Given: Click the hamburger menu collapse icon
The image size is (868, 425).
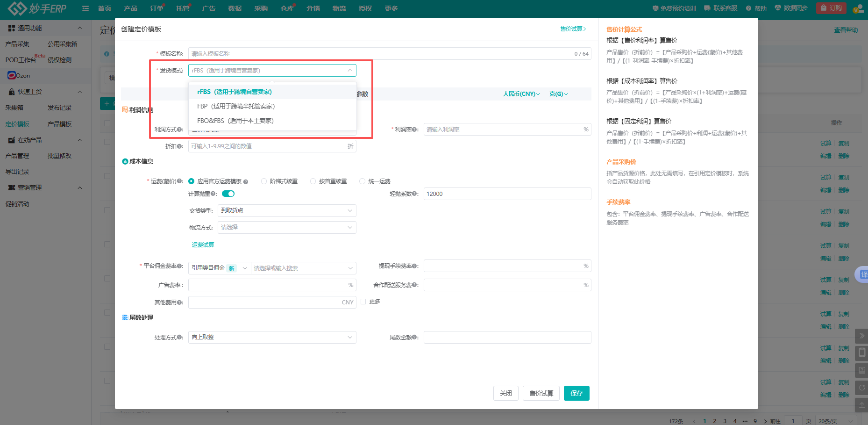Looking at the screenshot, I should click(85, 8).
